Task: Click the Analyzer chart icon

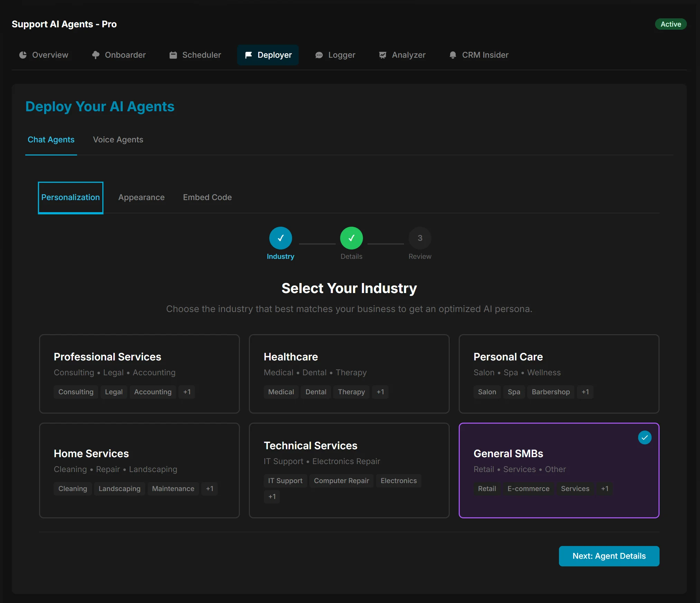Action: point(383,55)
